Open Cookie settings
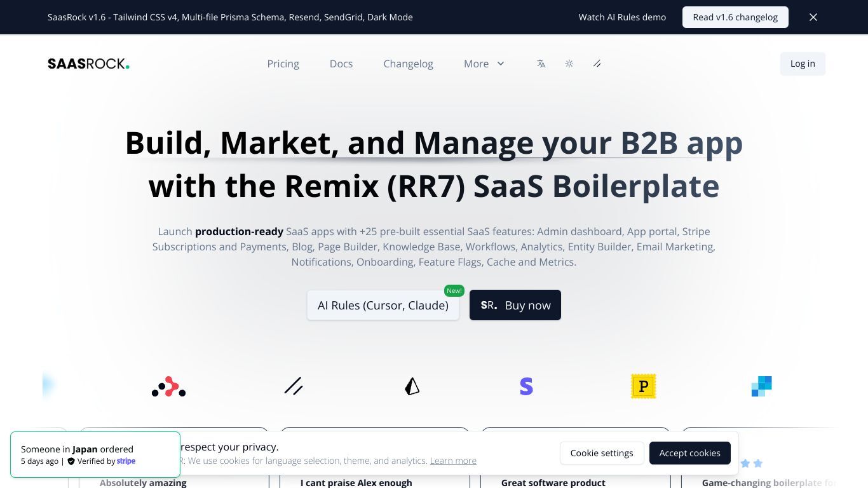The width and height of the screenshot is (868, 488). pos(602,453)
